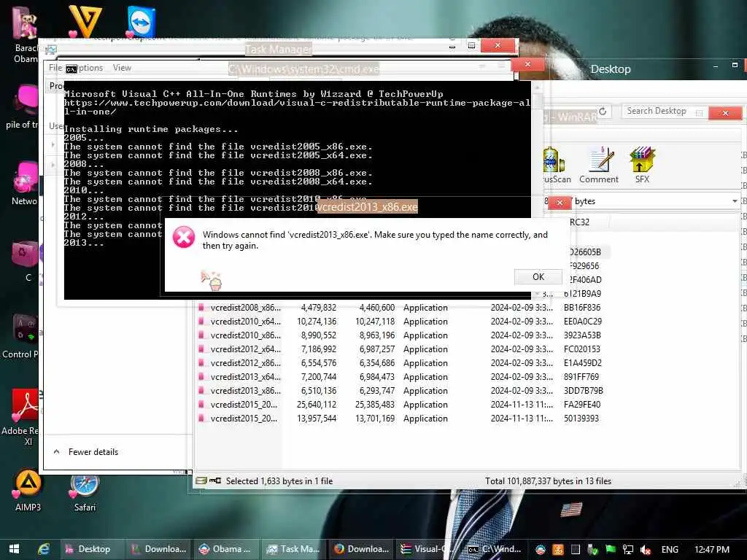This screenshot has height=560, width=747.
Task: Switch to the Firefox Downloads taskbar button
Action: click(x=362, y=549)
